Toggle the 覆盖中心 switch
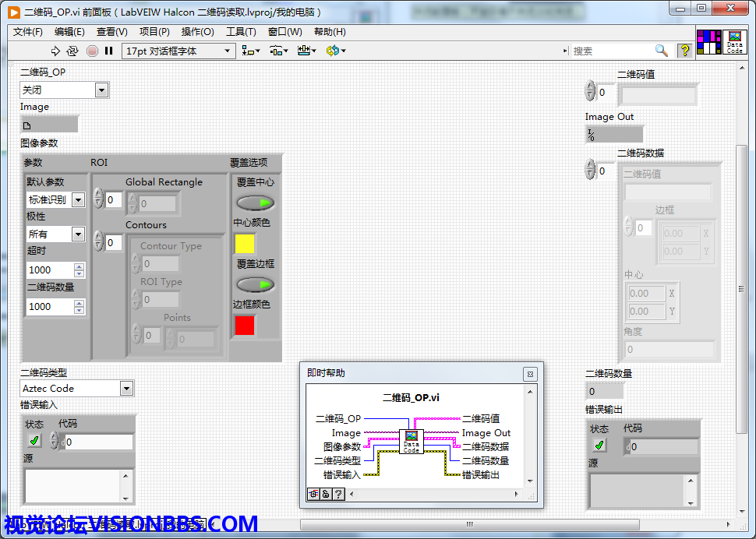 coord(255,203)
